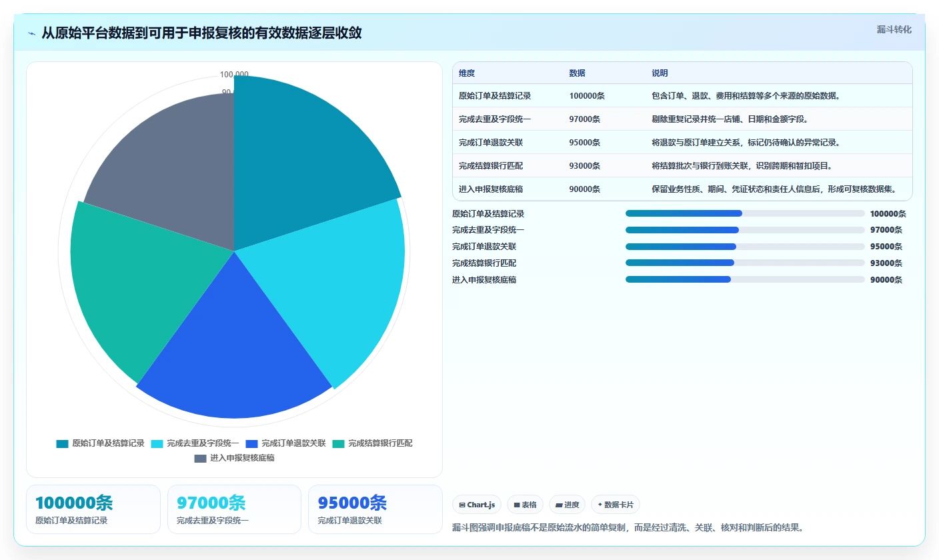The height and width of the screenshot is (560, 939).
Task: Toggle 原始订单及结算记录 legend entry
Action: (101, 443)
